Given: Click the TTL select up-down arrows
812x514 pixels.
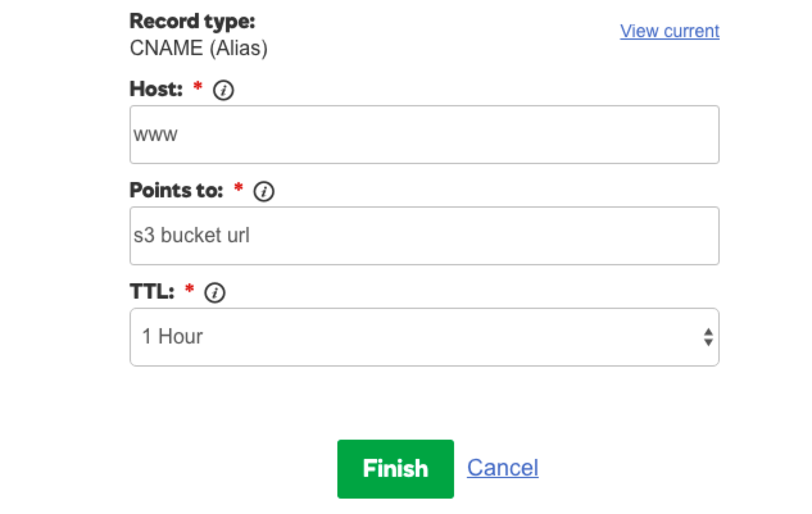Looking at the screenshot, I should 708,337.
